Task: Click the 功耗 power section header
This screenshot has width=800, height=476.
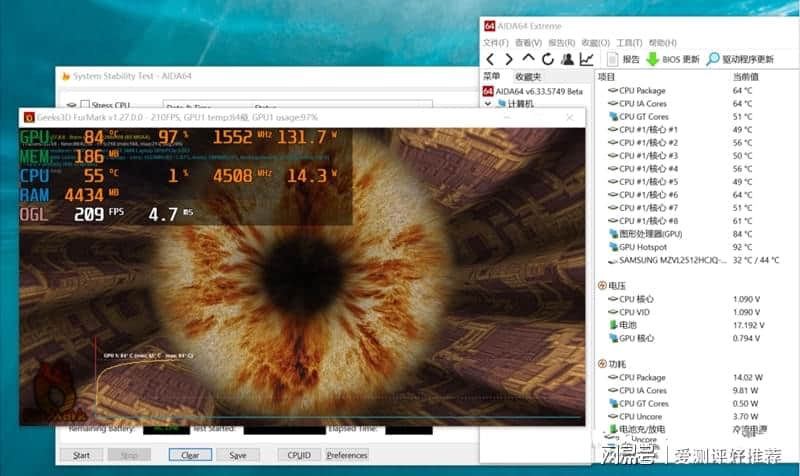Action: click(x=612, y=364)
